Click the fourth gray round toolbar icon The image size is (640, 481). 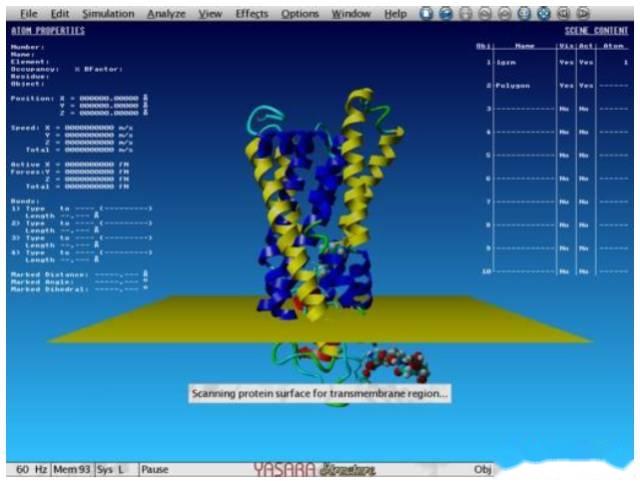point(484,13)
